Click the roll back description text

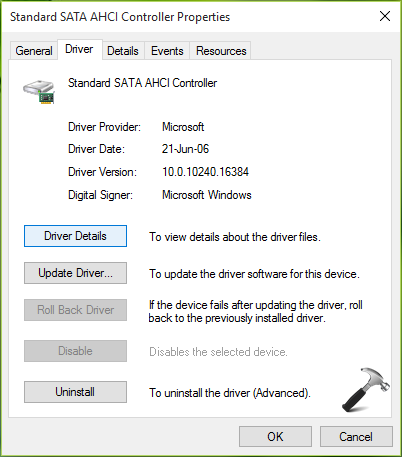256,311
